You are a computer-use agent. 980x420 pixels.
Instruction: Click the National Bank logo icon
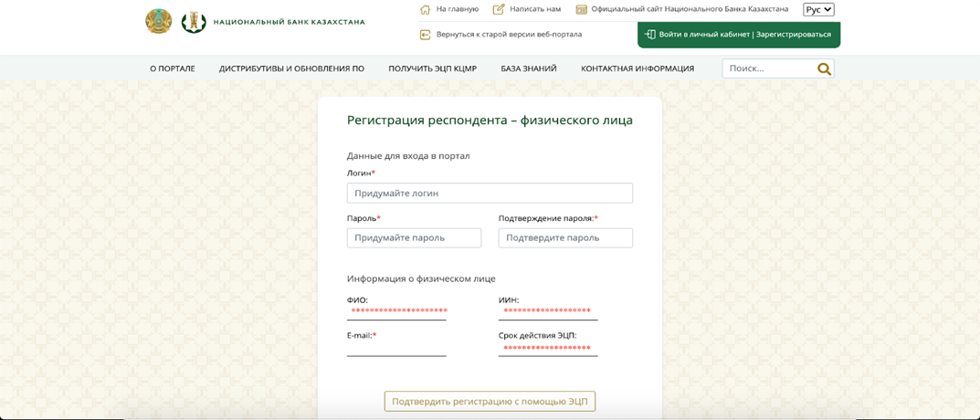[194, 22]
